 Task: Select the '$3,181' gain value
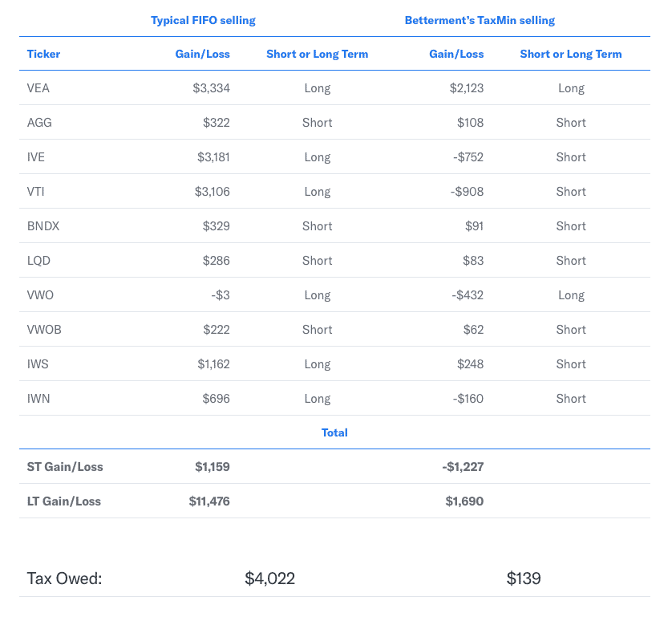pos(213,157)
